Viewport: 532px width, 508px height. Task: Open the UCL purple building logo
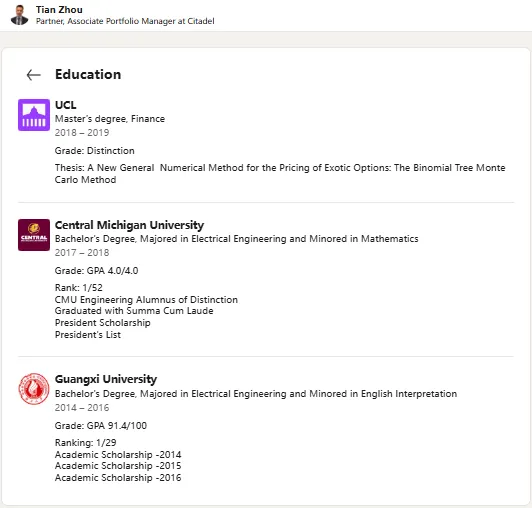click(x=34, y=115)
